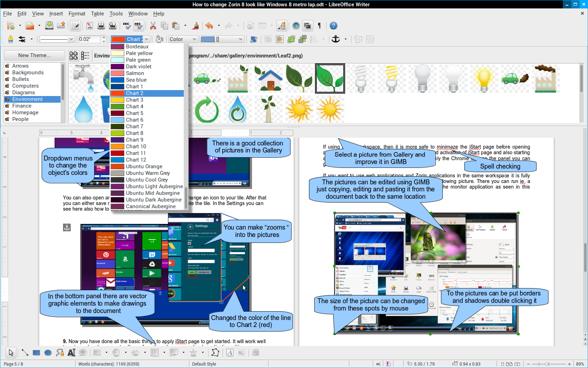Image resolution: width=588 pixels, height=368 pixels.
Task: Click the Export as PDF icon
Action: 90,26
